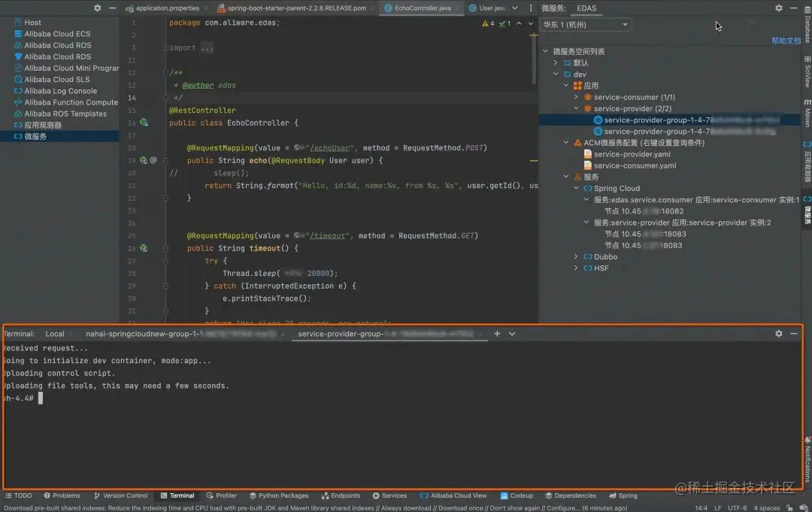The height and width of the screenshot is (512, 812).
Task: Click gutter icon beside EchoController class
Action: pyautogui.click(x=144, y=123)
